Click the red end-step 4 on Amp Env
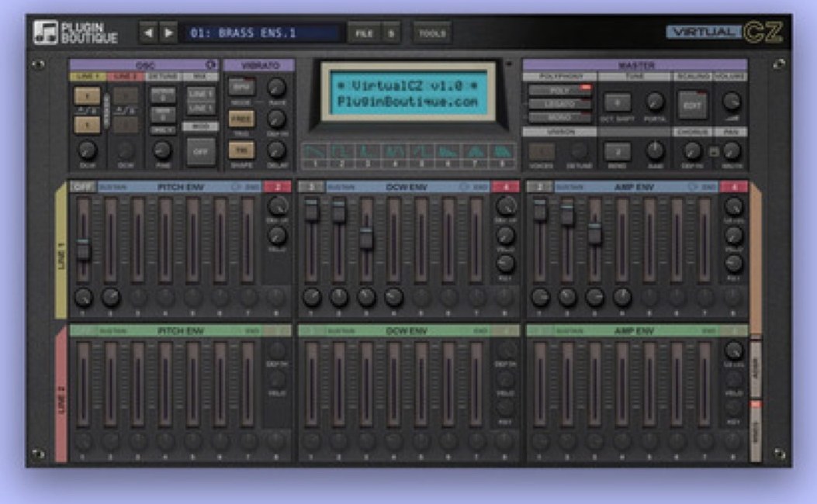Screen dimensions: 817x504 click(734, 186)
